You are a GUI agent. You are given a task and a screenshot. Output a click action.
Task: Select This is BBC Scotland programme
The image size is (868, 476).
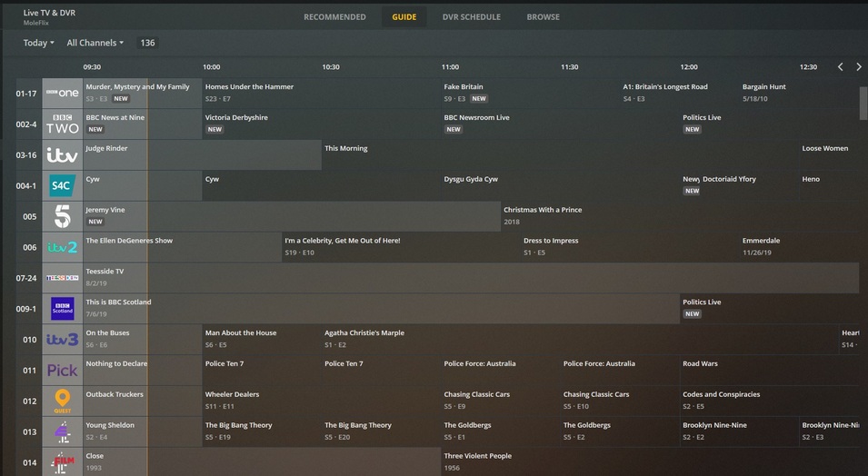pyautogui.click(x=381, y=309)
